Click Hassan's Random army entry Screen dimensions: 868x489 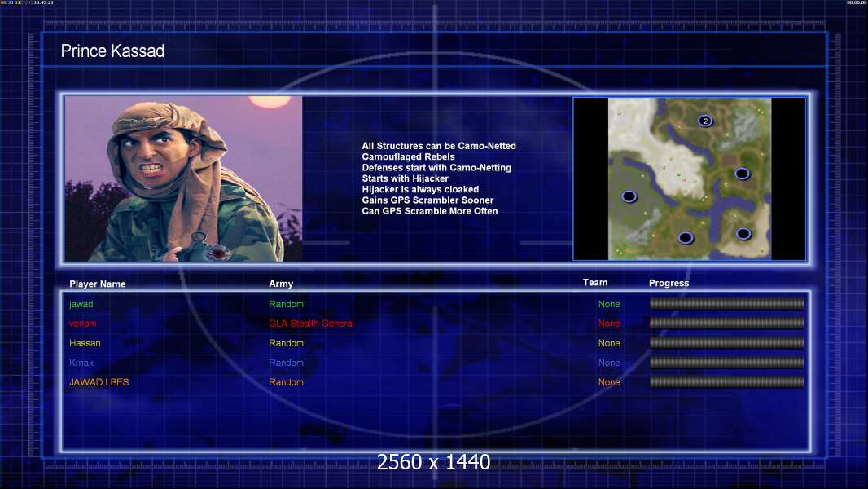[286, 343]
